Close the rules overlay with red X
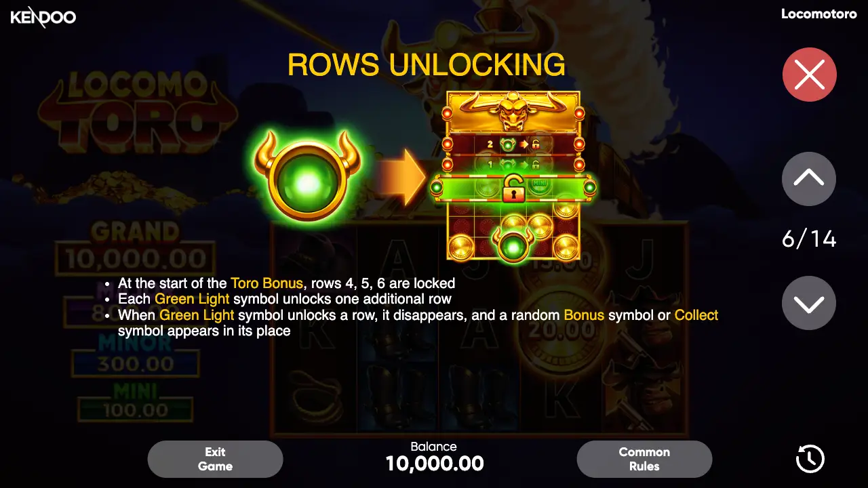 tap(809, 75)
